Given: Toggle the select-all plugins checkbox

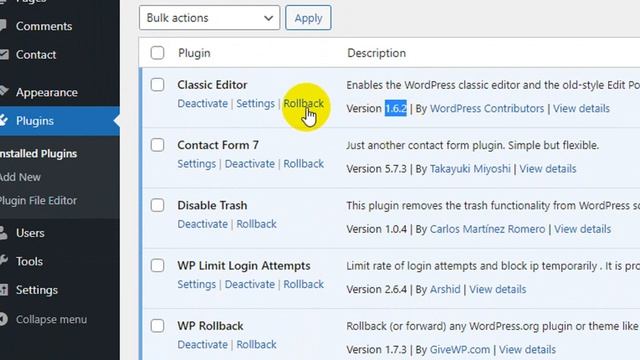Looking at the screenshot, I should click(x=157, y=53).
